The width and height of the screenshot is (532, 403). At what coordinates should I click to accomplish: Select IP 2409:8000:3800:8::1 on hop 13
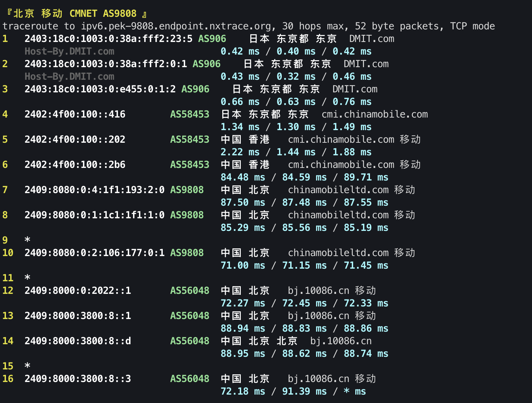77,316
